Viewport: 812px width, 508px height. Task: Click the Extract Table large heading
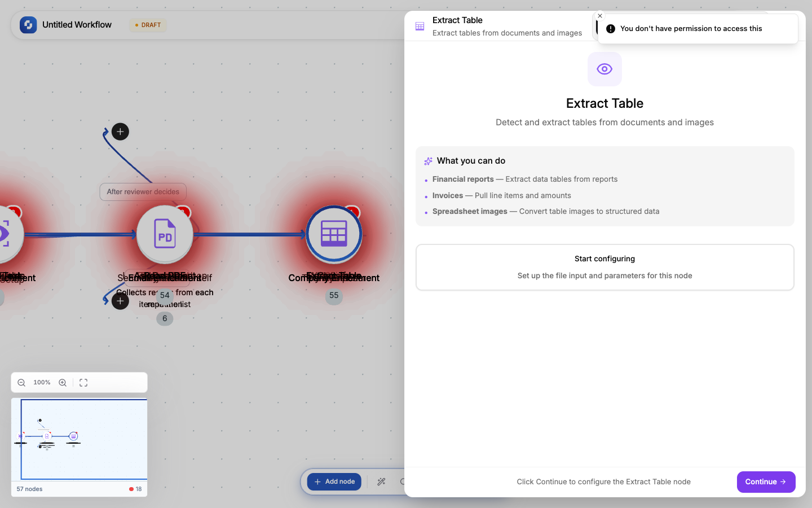[x=604, y=103]
